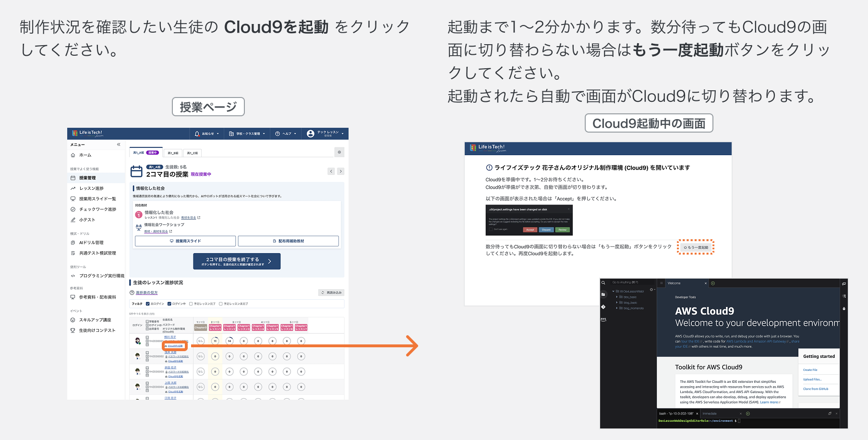
Task: Collapse the DevLessonWeb root folder
Action: click(613, 291)
